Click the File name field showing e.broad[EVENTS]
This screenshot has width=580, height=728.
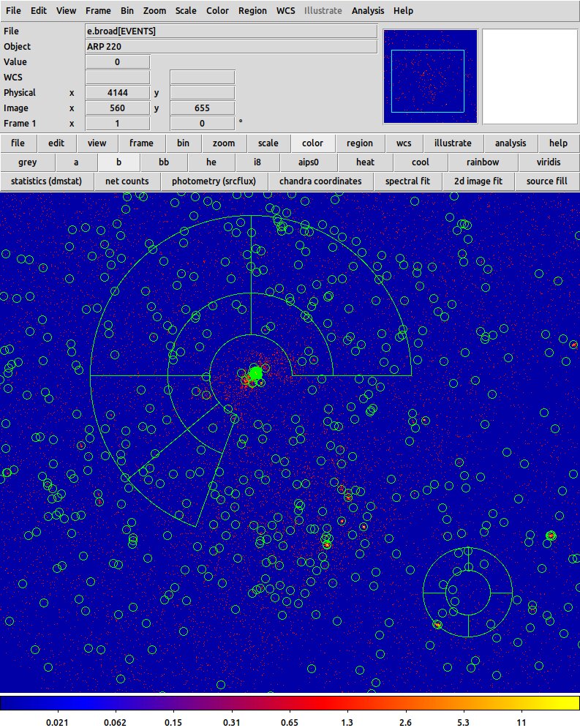point(231,31)
